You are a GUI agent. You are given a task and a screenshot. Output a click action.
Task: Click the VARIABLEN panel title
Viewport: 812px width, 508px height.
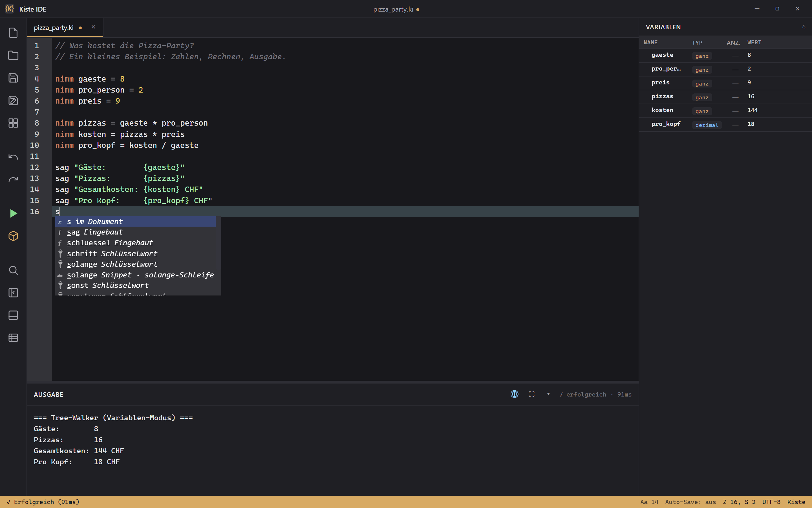tap(663, 27)
